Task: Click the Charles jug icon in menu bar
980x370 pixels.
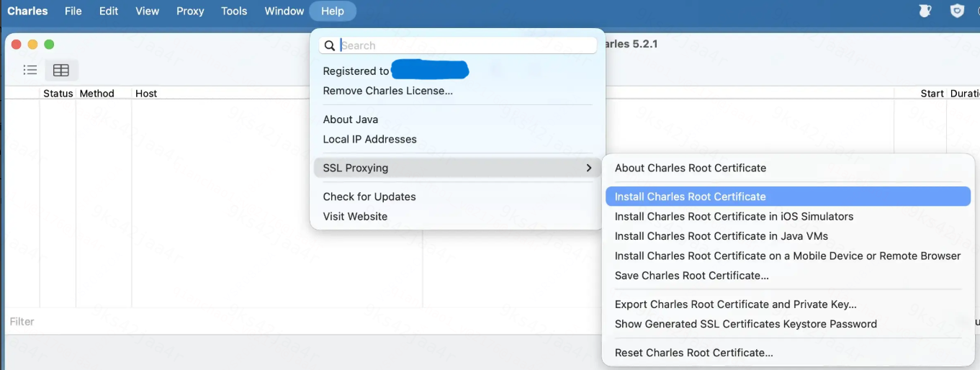Action: tap(925, 11)
